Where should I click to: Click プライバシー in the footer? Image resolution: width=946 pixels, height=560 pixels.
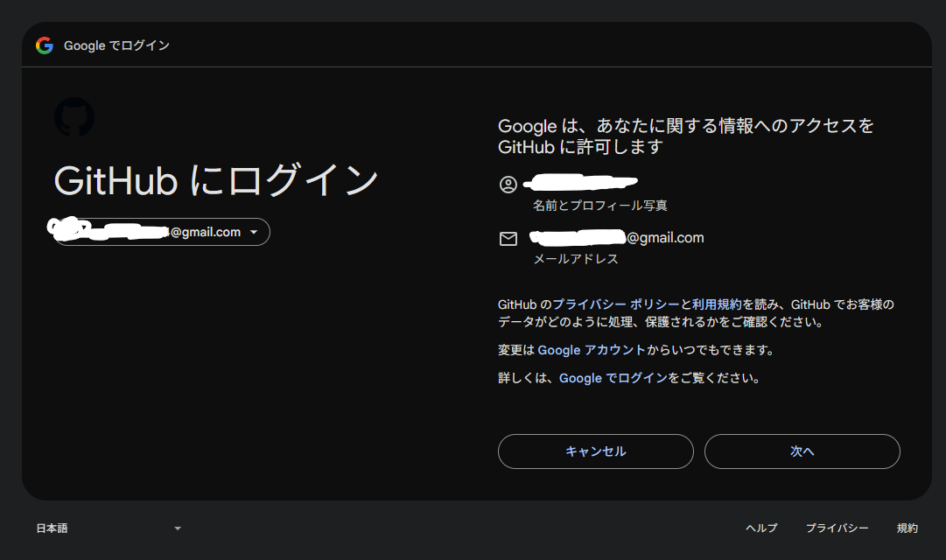pos(837,528)
